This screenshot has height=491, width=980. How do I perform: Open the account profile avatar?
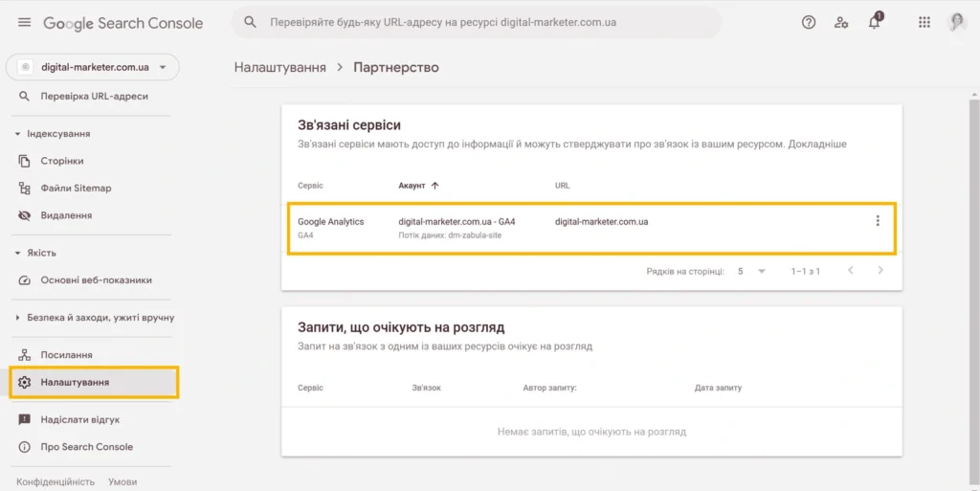[x=957, y=22]
